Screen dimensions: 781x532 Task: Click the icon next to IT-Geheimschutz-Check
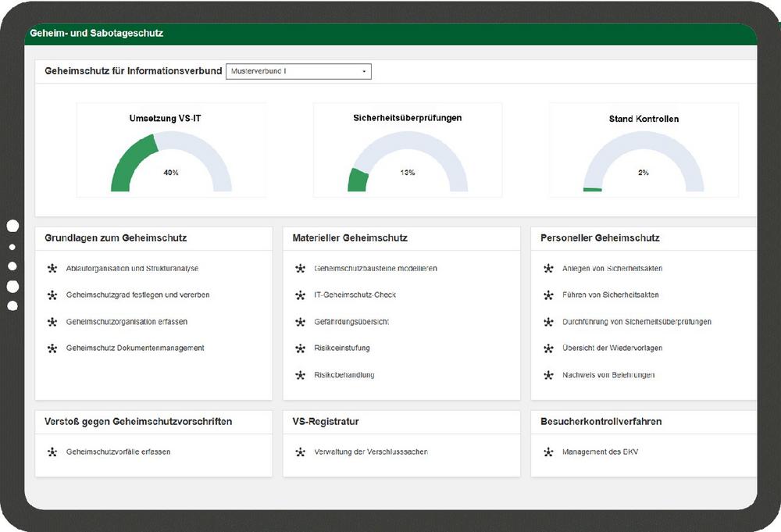coord(300,295)
